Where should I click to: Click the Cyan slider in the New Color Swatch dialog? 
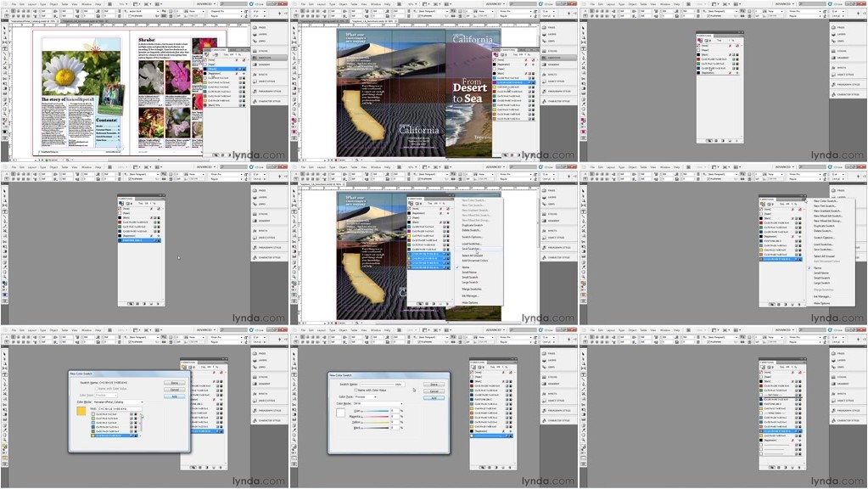(x=375, y=411)
